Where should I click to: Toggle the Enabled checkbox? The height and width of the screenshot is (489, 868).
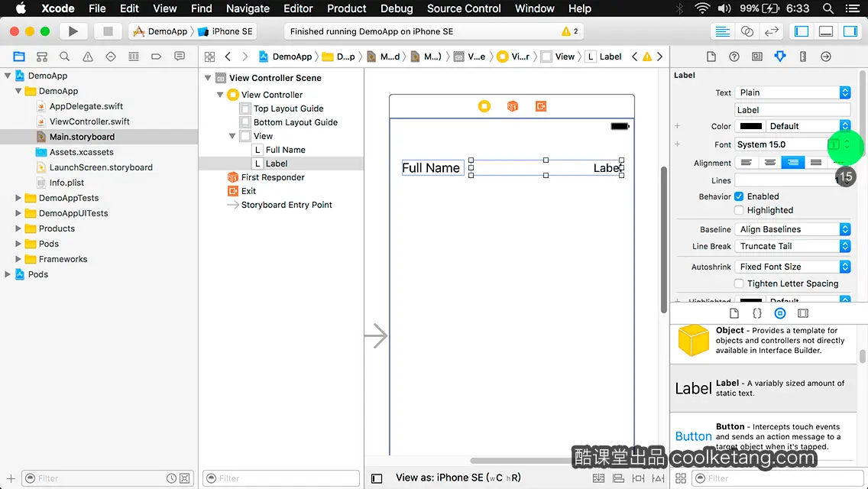click(x=739, y=196)
